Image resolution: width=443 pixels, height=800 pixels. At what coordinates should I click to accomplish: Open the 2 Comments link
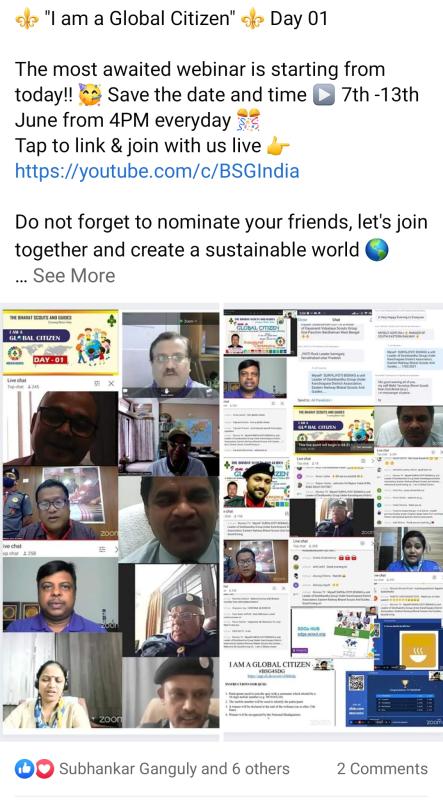(382, 768)
